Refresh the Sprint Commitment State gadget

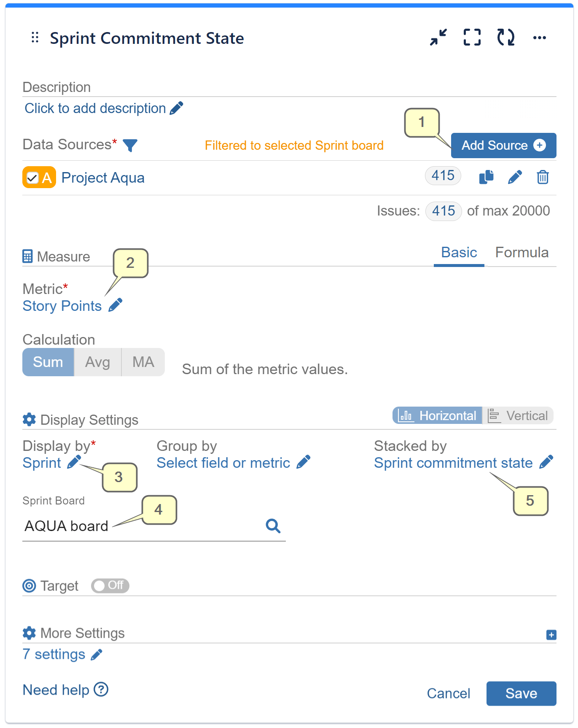pyautogui.click(x=505, y=38)
